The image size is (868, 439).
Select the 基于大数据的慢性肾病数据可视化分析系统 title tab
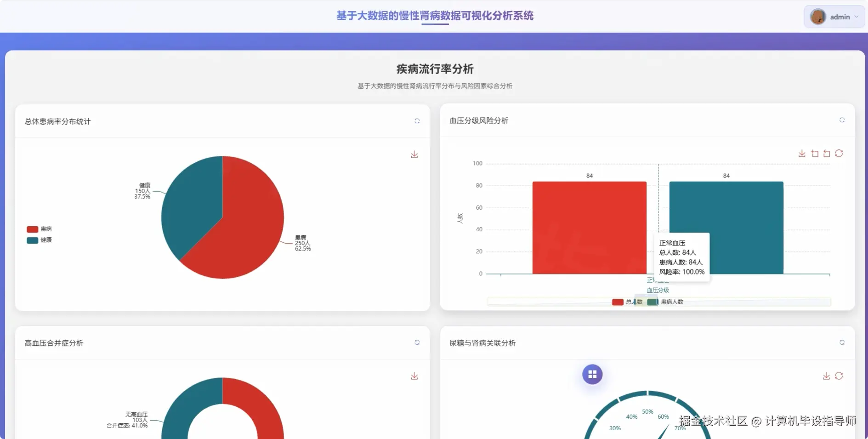[x=435, y=16]
